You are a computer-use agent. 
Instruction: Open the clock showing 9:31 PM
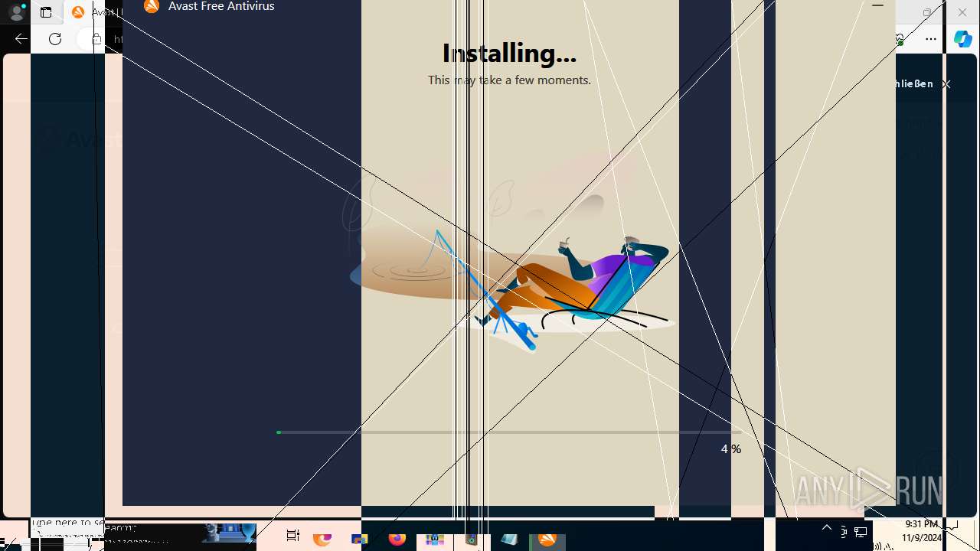coord(921,531)
